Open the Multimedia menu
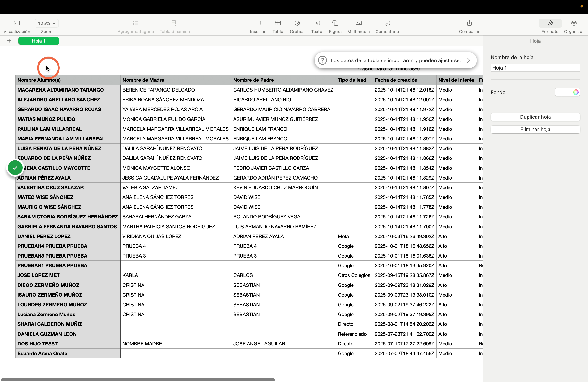588x382 pixels. point(359,23)
